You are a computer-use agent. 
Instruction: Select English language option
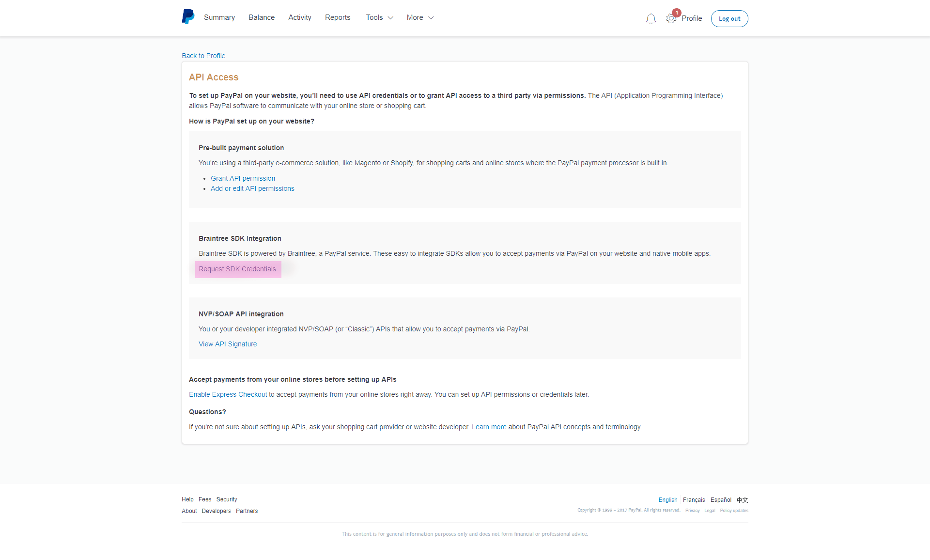click(x=668, y=500)
